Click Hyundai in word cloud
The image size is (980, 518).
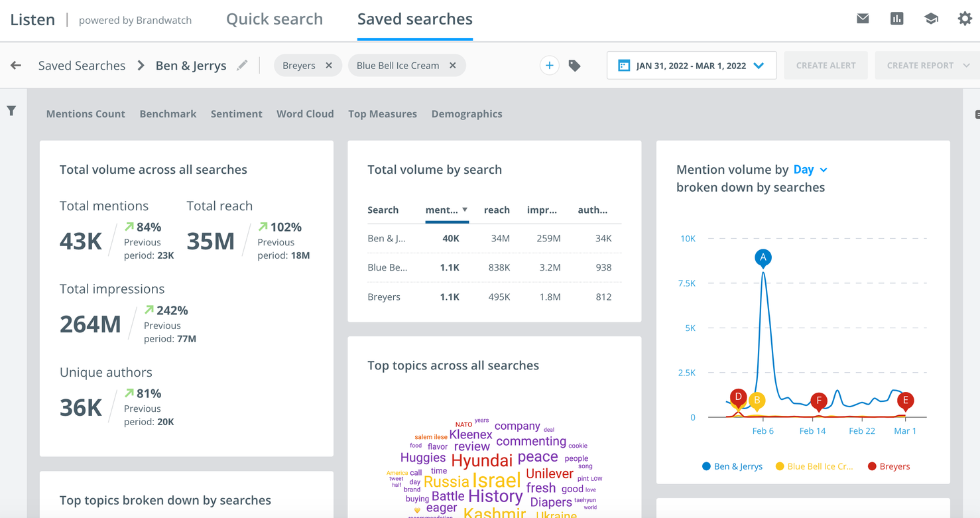point(482,460)
